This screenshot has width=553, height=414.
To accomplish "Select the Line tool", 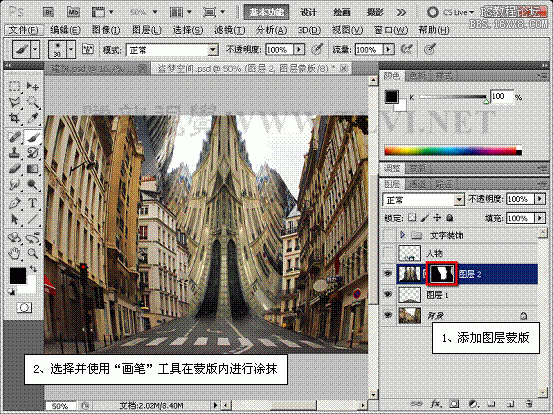I will 33,219.
